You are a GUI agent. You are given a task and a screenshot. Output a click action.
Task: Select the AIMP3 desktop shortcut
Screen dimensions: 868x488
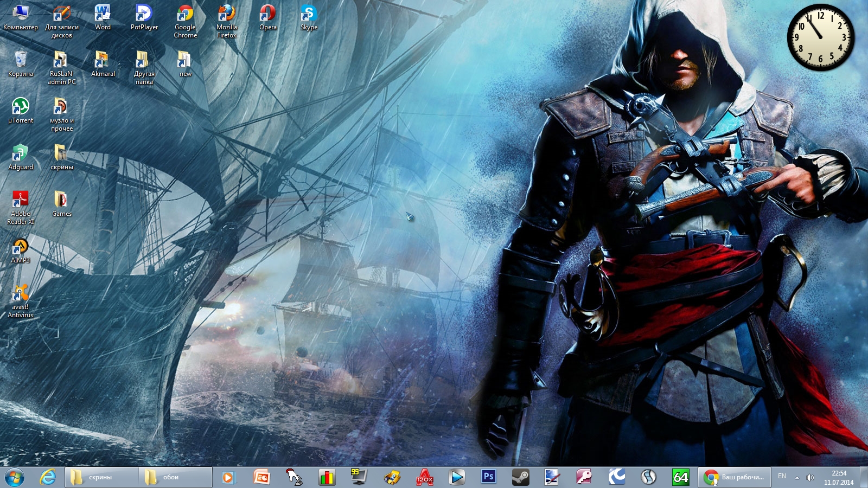[21, 251]
